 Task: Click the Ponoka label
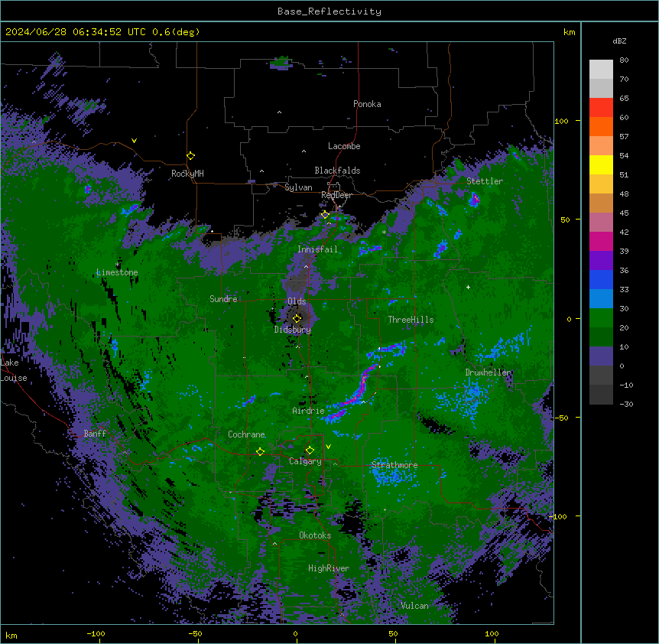click(x=367, y=104)
